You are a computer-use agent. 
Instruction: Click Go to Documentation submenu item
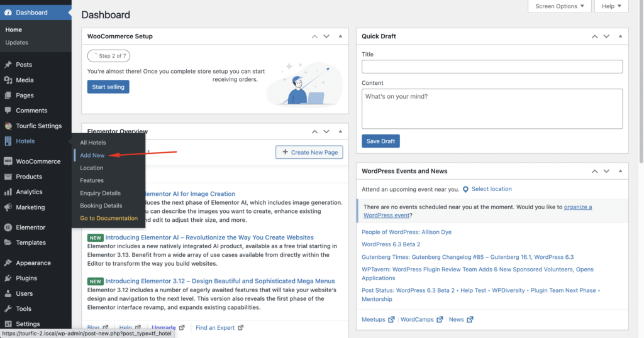click(x=109, y=218)
